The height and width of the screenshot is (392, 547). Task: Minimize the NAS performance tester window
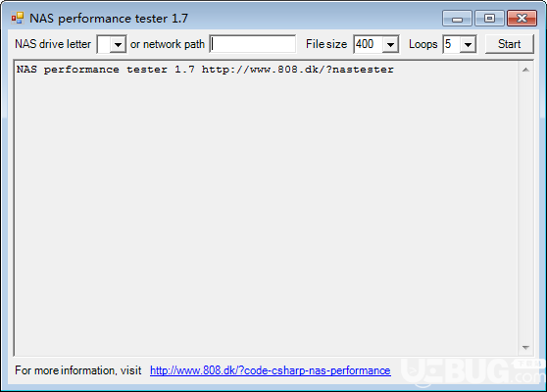[457, 19]
